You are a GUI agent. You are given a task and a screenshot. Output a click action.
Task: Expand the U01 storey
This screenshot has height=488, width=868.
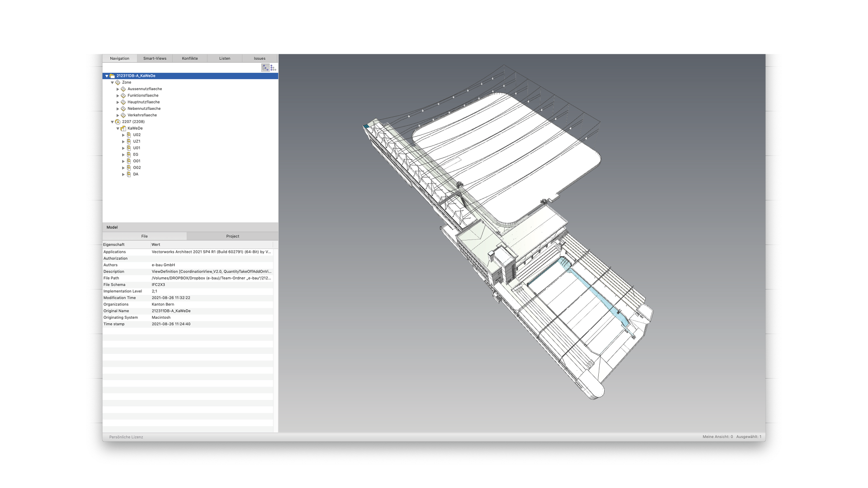point(123,148)
